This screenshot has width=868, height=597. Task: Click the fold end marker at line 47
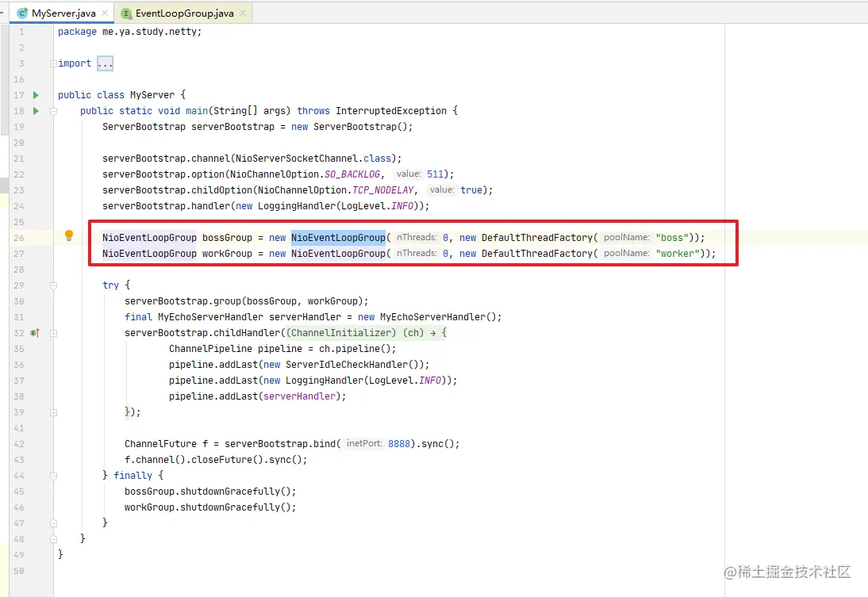[53, 522]
